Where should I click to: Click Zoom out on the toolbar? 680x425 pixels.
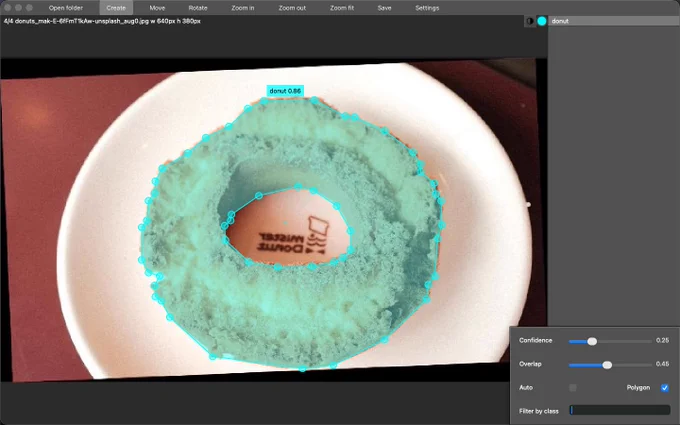[292, 8]
